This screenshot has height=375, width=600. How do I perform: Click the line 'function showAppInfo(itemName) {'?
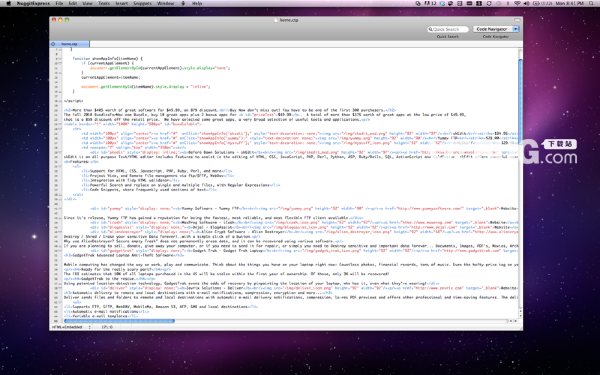tap(108, 59)
